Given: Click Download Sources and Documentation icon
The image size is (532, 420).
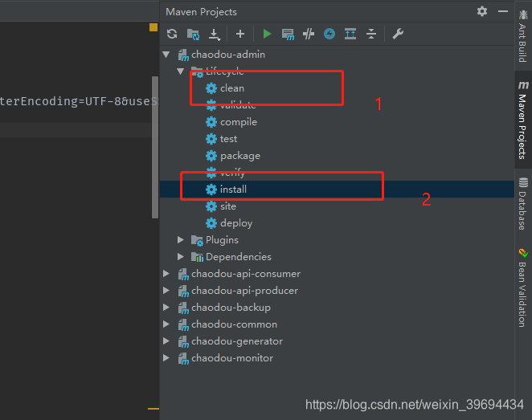Looking at the screenshot, I should tap(214, 34).
